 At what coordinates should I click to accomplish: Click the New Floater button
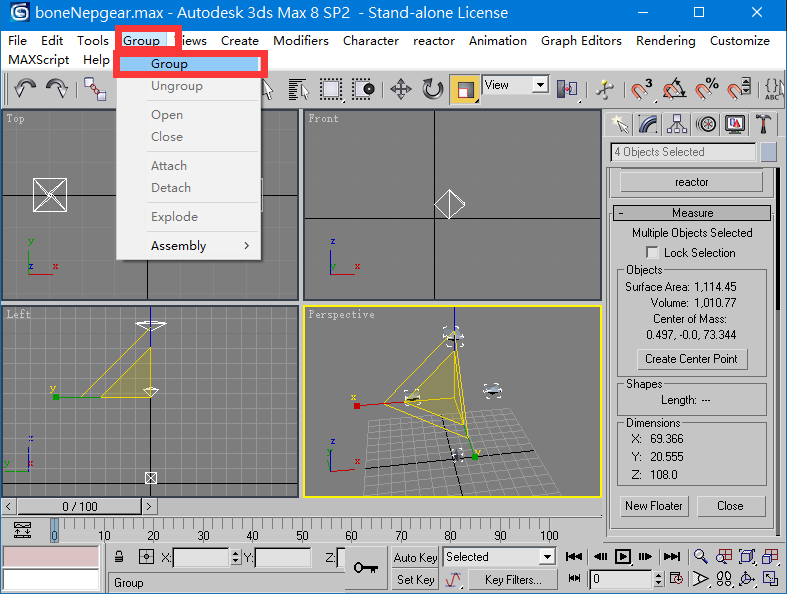coord(653,506)
